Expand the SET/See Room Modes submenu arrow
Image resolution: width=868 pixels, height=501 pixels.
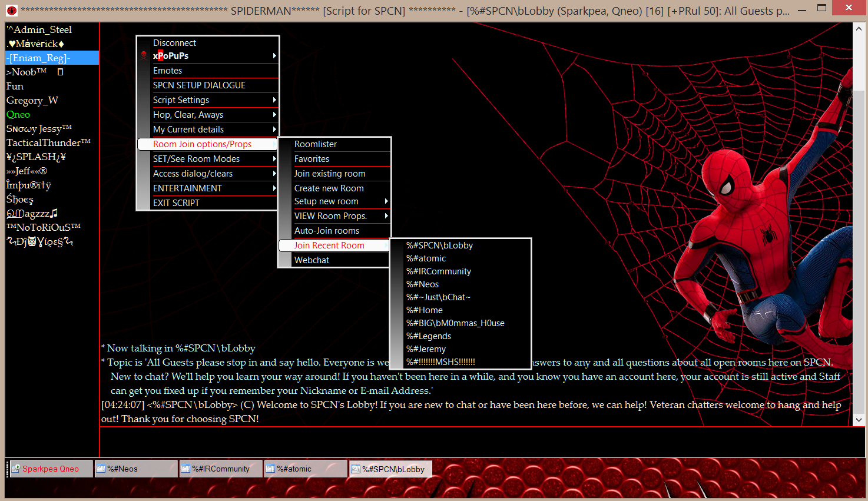(x=274, y=159)
